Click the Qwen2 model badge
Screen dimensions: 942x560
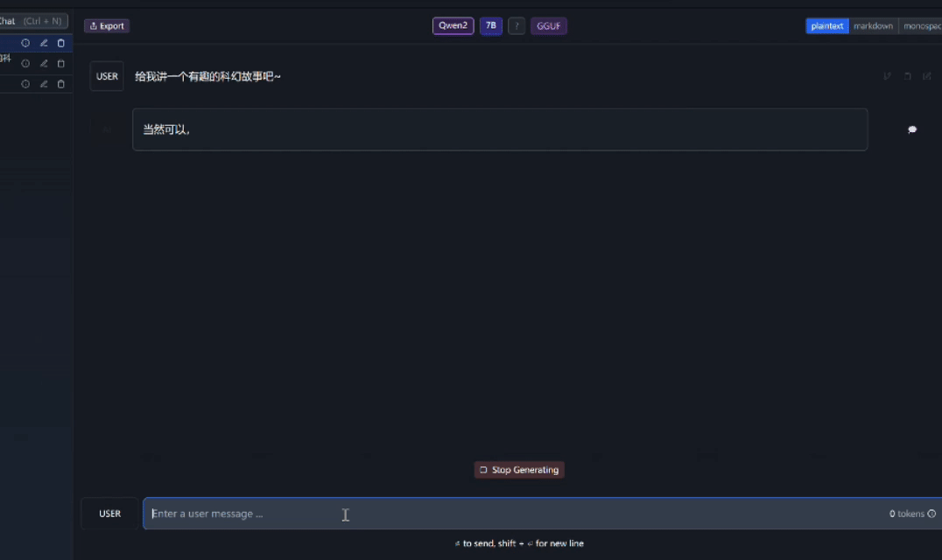(453, 26)
